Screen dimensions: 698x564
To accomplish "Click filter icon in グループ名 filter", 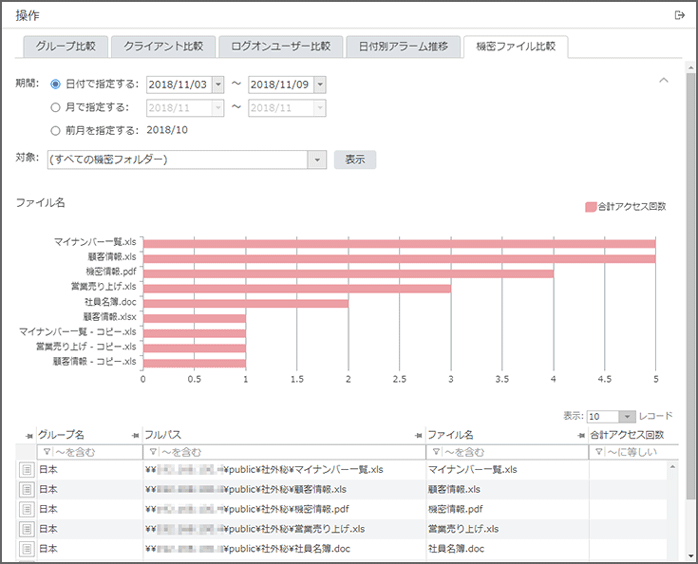I will pyautogui.click(x=47, y=452).
